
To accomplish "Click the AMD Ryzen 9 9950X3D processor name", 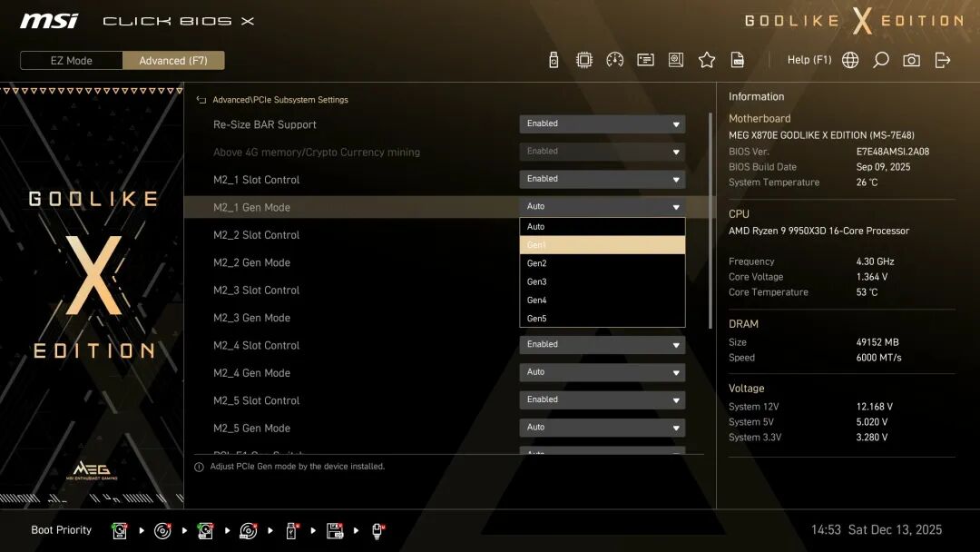I will pyautogui.click(x=818, y=232).
